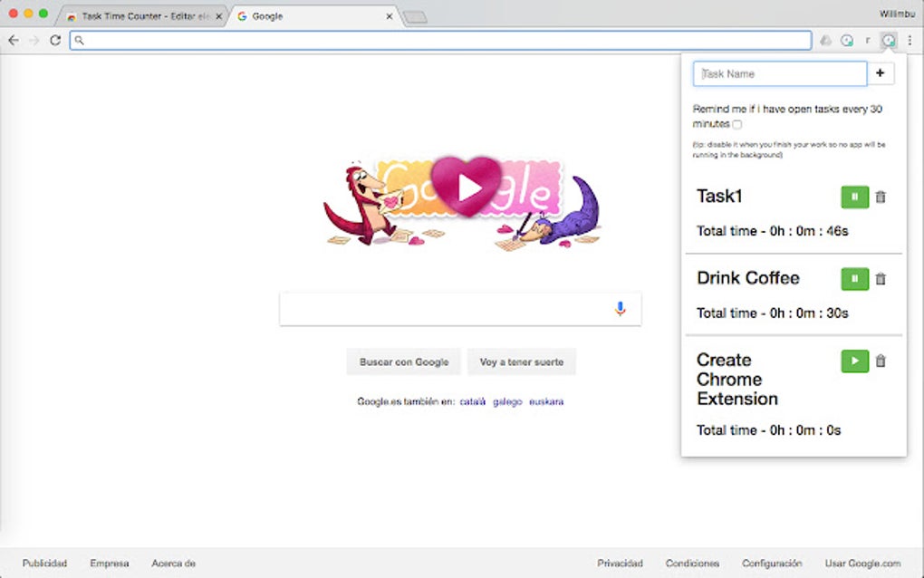Delete the Create Chrome Extension task
The height and width of the screenshot is (578, 924).
(881, 361)
